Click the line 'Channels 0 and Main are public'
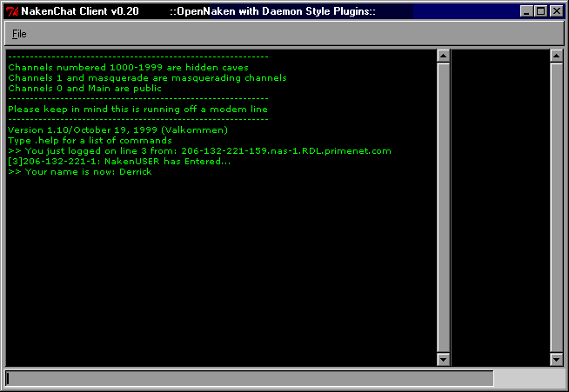The image size is (569, 392). click(84, 89)
